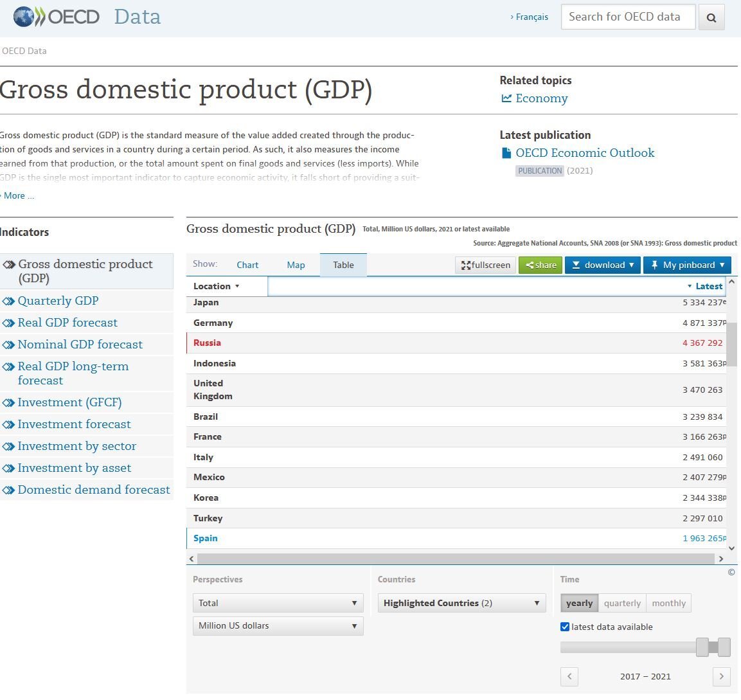Select quarterly frequency
The image size is (741, 700).
pos(622,603)
